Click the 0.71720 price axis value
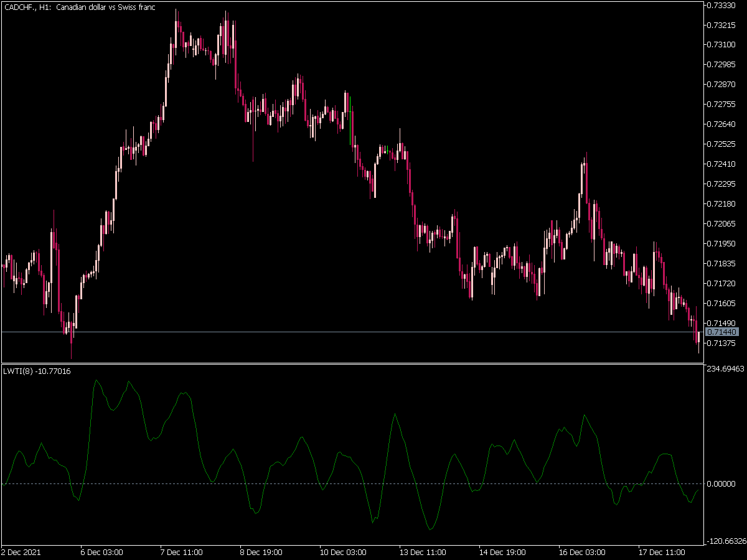The height and width of the screenshot is (560, 747). pyautogui.click(x=722, y=284)
